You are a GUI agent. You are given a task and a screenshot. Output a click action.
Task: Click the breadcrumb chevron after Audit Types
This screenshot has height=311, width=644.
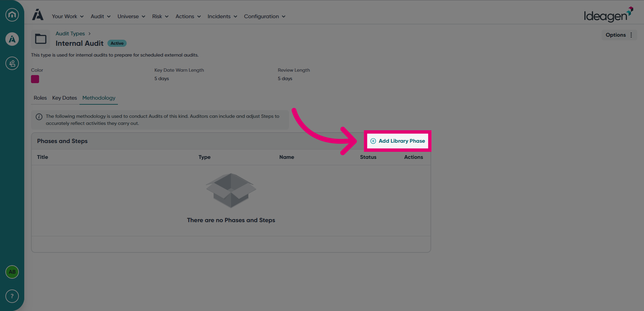(89, 34)
